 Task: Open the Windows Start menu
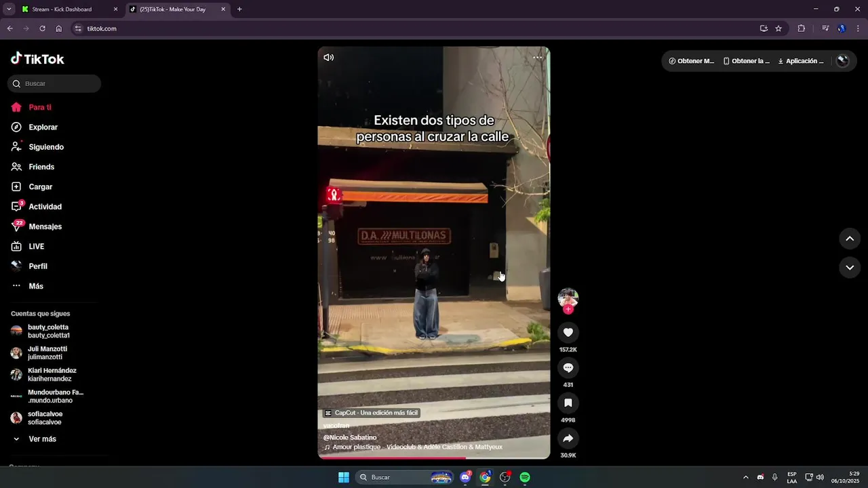click(343, 477)
